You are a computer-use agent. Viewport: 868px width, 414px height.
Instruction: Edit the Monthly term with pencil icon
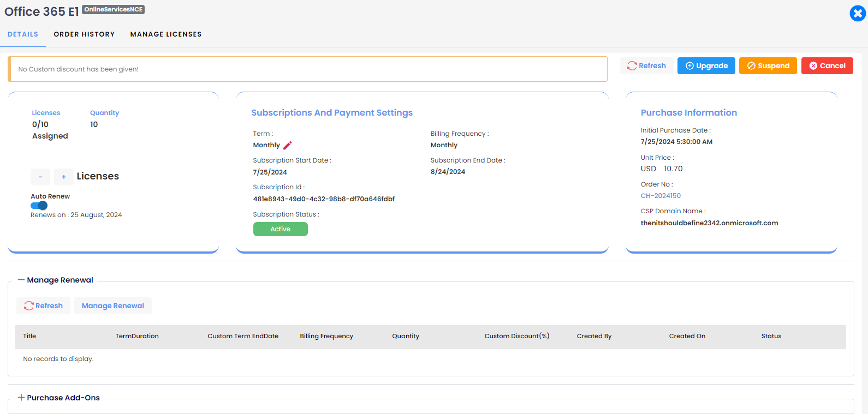(288, 145)
